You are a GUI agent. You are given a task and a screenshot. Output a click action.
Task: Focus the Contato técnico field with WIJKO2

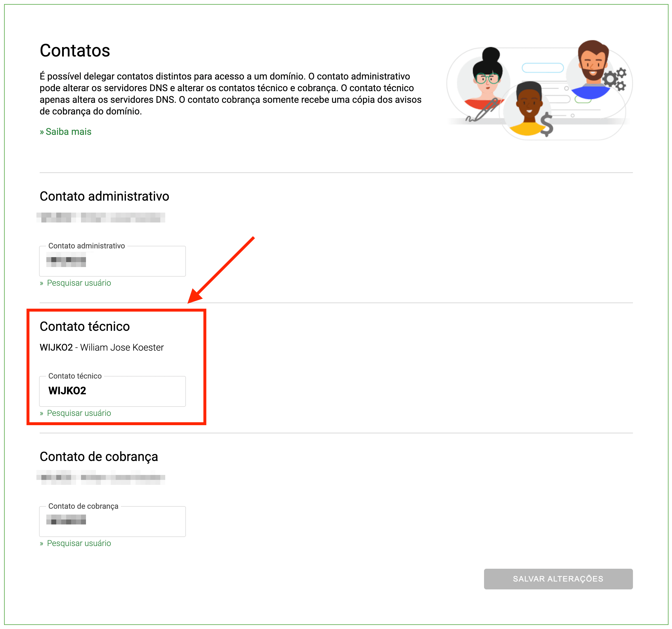(x=112, y=391)
